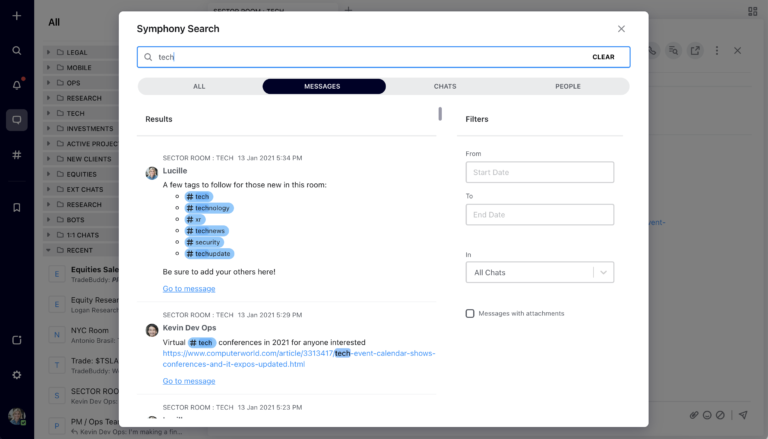Screen dimensions: 768x439
Task: Click the Start Date input field
Action: coord(539,172)
